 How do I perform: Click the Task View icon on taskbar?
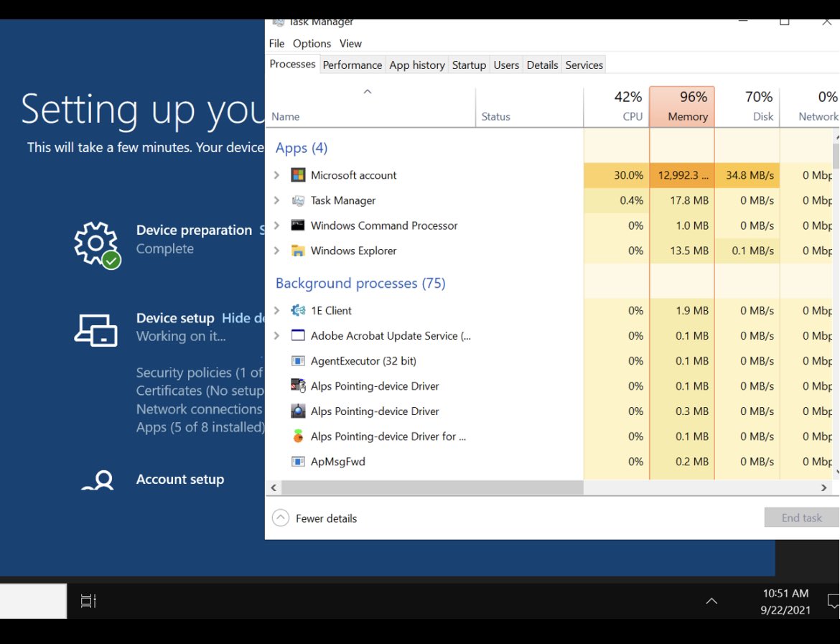point(88,601)
